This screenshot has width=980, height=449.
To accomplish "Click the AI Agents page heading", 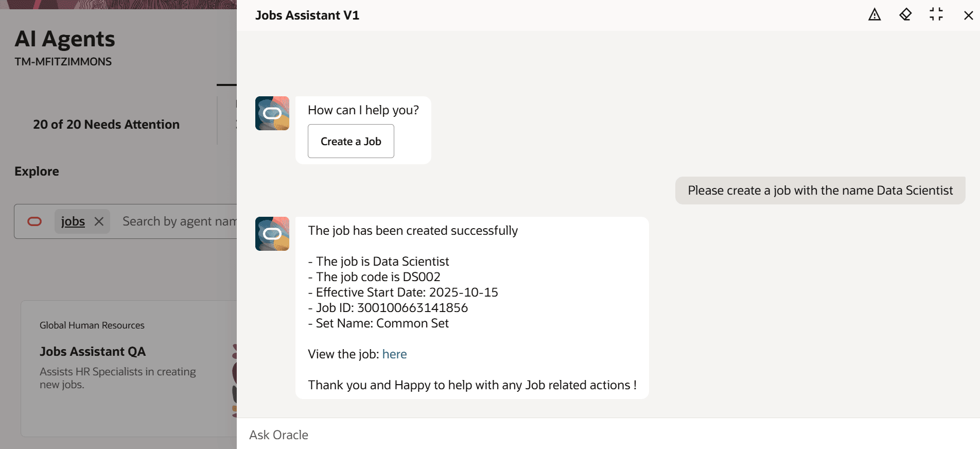I will coord(65,39).
